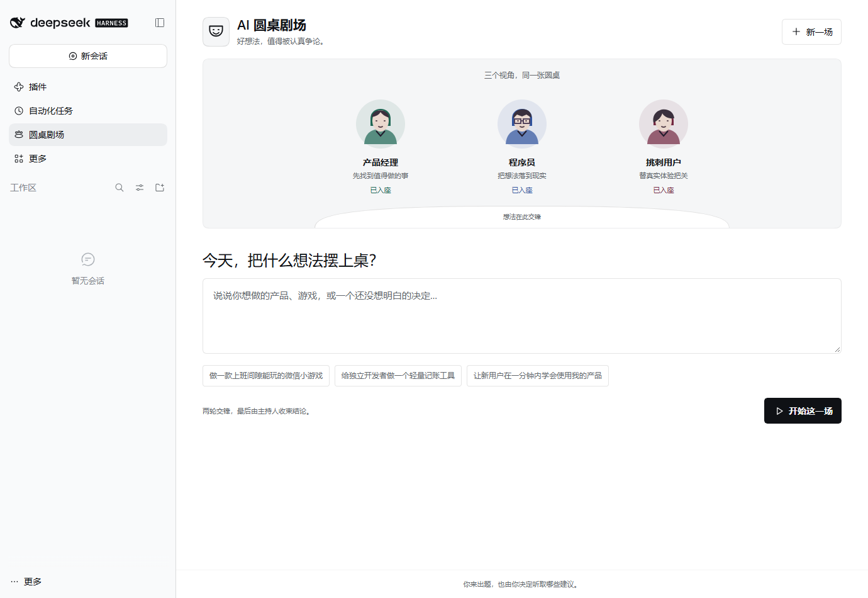Start a new chat with 新会话
868x598 pixels.
(x=88, y=56)
